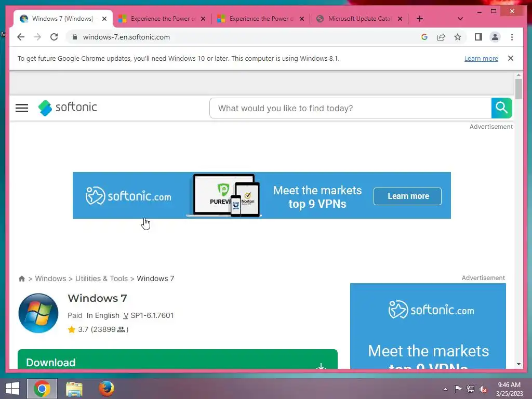Close the Windows 7 (Windows) tab
This screenshot has width=532, height=399.
[104, 19]
